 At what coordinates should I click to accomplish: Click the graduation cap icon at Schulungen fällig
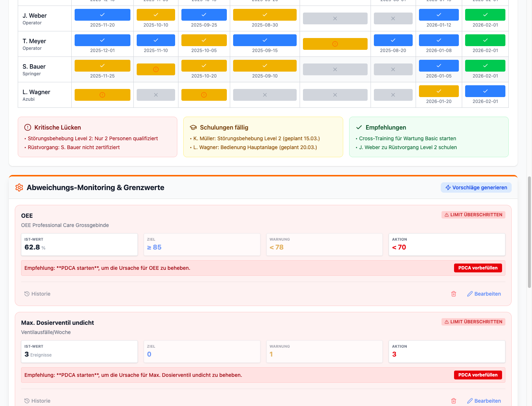(193, 127)
